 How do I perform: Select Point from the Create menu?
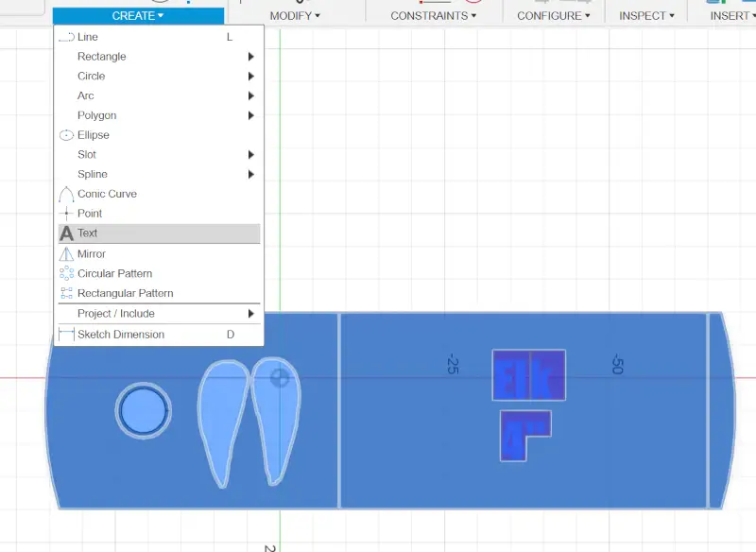(x=159, y=213)
